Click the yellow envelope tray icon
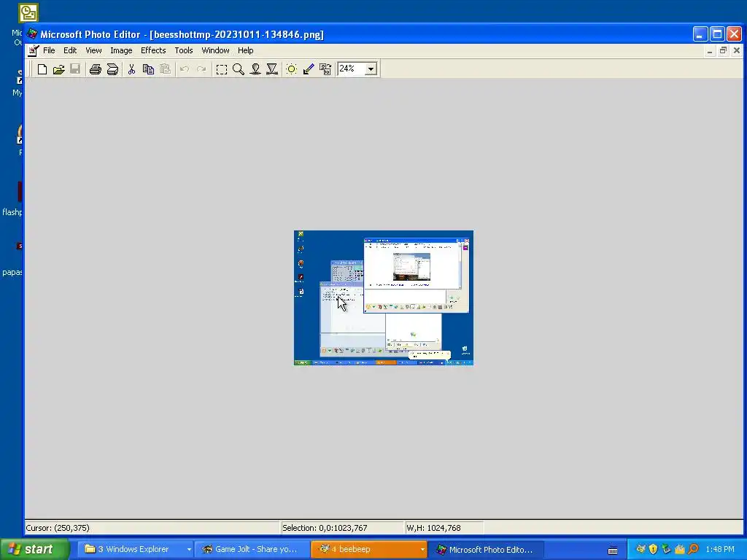The width and height of the screenshot is (747, 560). click(679, 549)
